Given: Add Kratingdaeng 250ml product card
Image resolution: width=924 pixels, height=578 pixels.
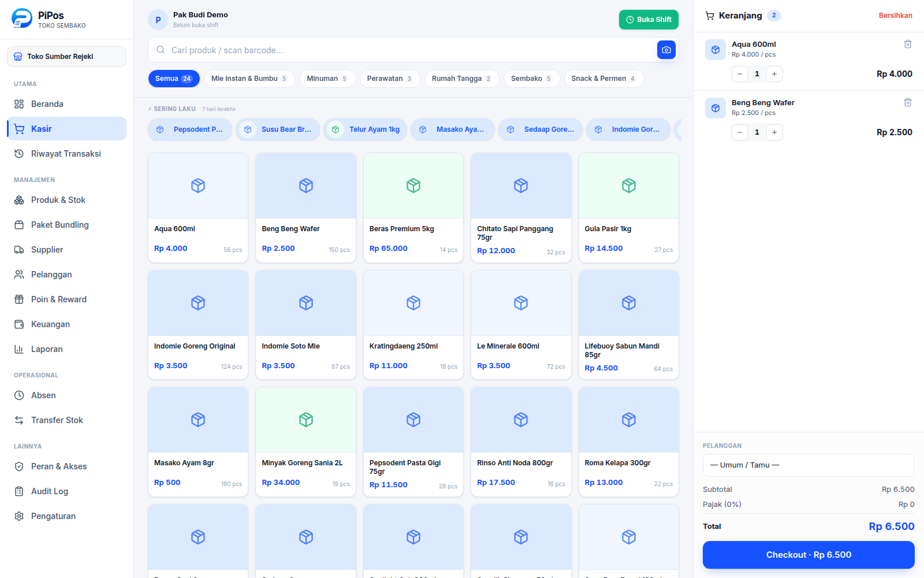Looking at the screenshot, I should click(413, 325).
